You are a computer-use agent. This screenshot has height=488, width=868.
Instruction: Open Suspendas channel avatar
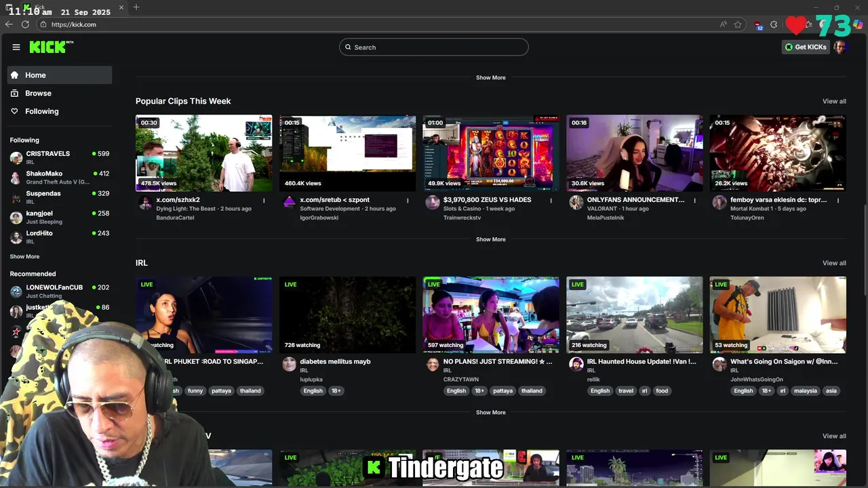click(16, 197)
